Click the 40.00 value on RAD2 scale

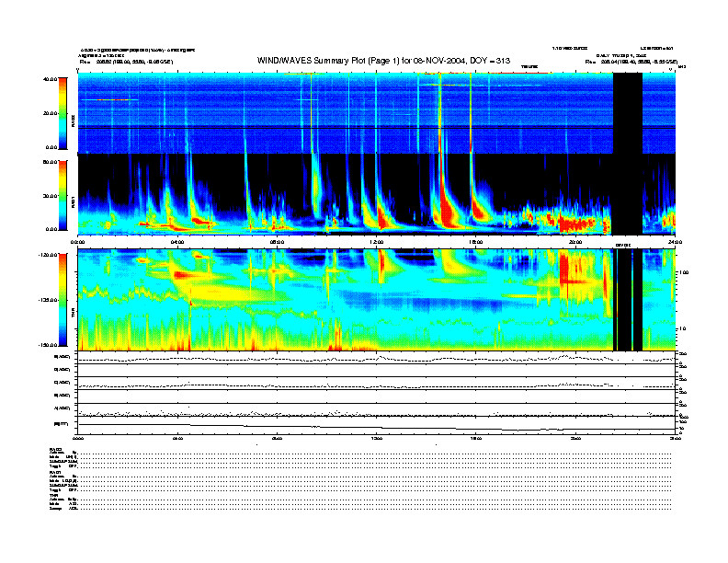[x=50, y=79]
